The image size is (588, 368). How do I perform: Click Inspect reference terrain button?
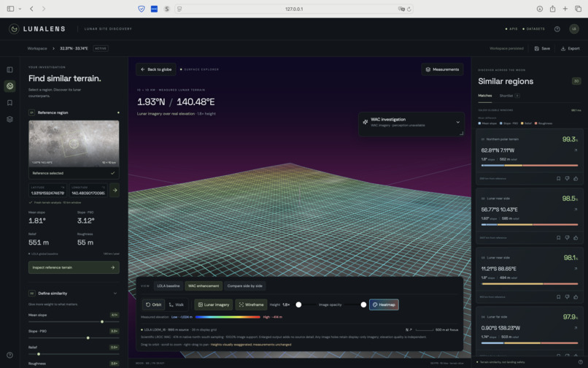pos(74,267)
